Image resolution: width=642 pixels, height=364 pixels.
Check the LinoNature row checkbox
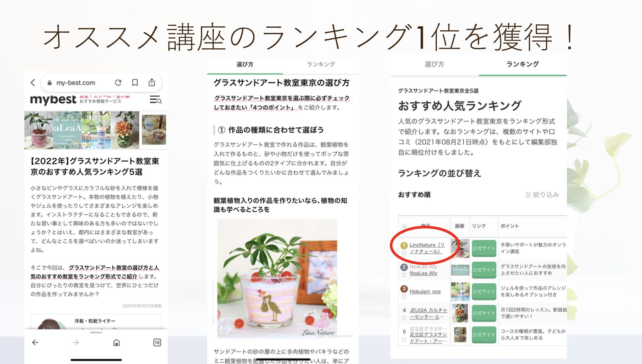pyautogui.click(x=404, y=253)
